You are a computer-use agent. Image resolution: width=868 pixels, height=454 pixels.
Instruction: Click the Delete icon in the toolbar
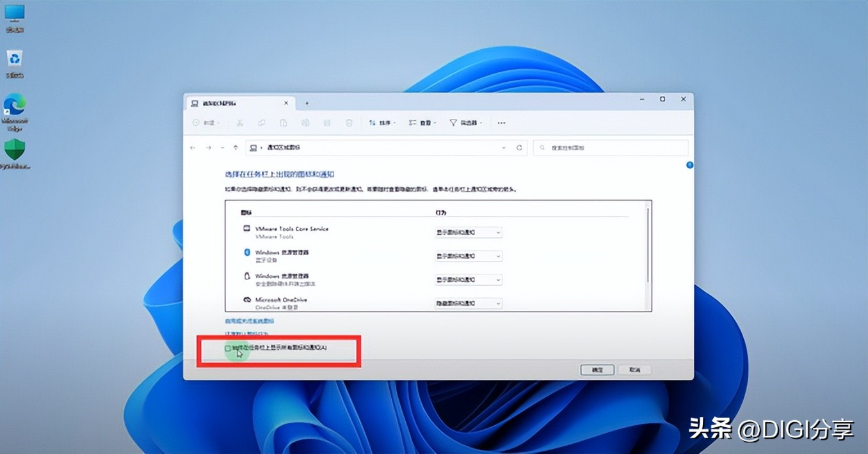tap(348, 122)
